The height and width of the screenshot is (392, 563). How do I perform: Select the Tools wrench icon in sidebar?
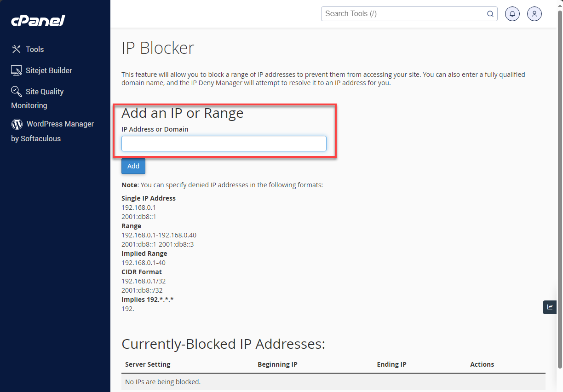[16, 49]
